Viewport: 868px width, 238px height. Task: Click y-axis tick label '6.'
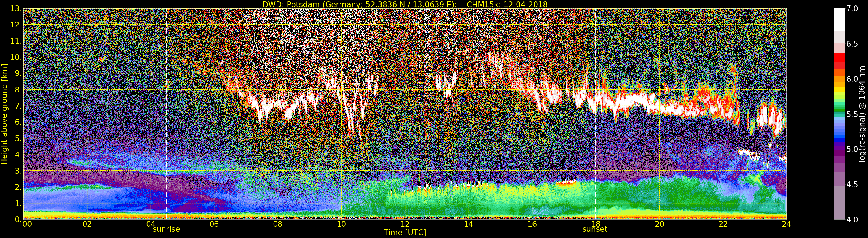(18, 122)
